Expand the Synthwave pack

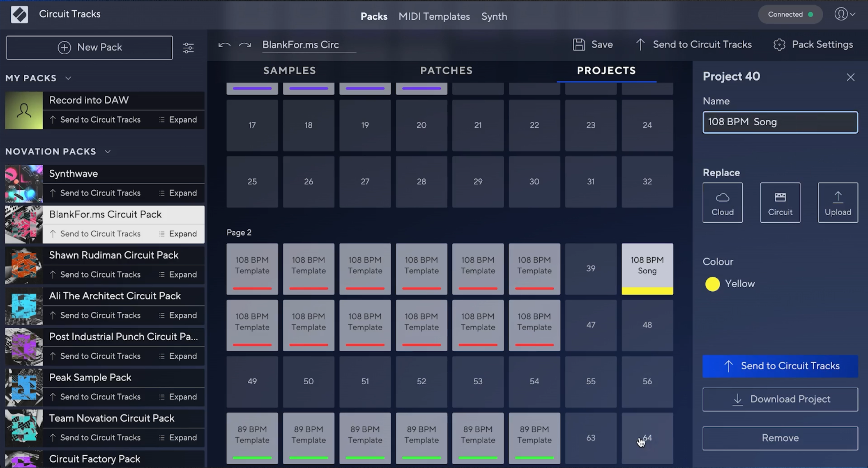tap(178, 193)
